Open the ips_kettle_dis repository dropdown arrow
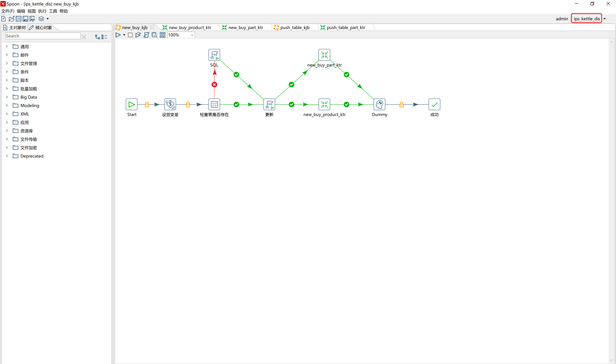 (604, 19)
